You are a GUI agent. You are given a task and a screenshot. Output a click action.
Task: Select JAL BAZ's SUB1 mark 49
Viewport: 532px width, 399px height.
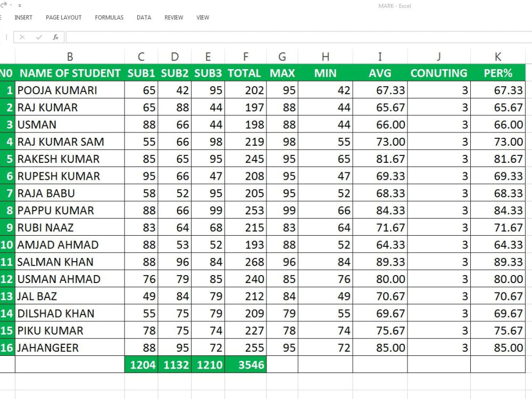(141, 296)
